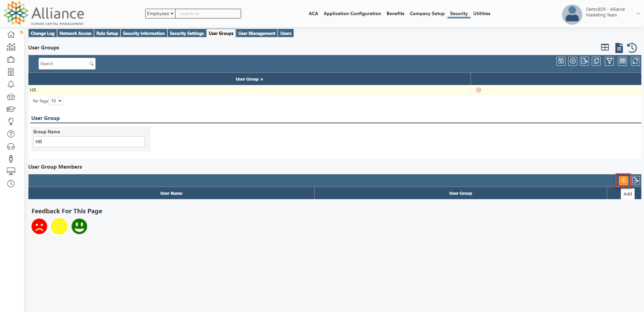Click the briefcase sidebar icon

pyautogui.click(x=11, y=59)
